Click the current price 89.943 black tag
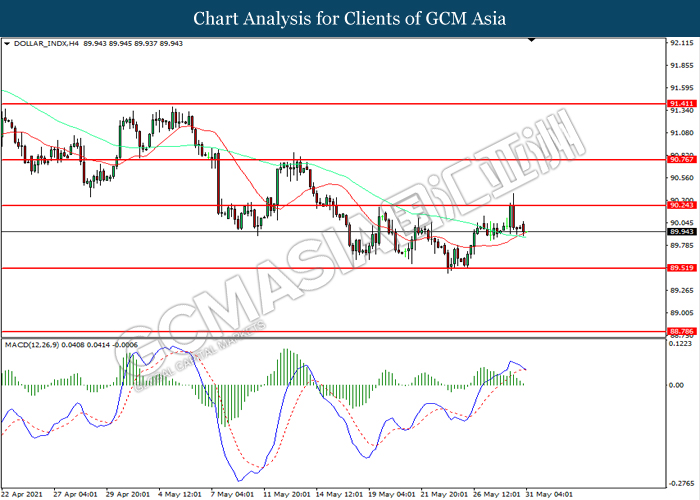 pyautogui.click(x=682, y=232)
